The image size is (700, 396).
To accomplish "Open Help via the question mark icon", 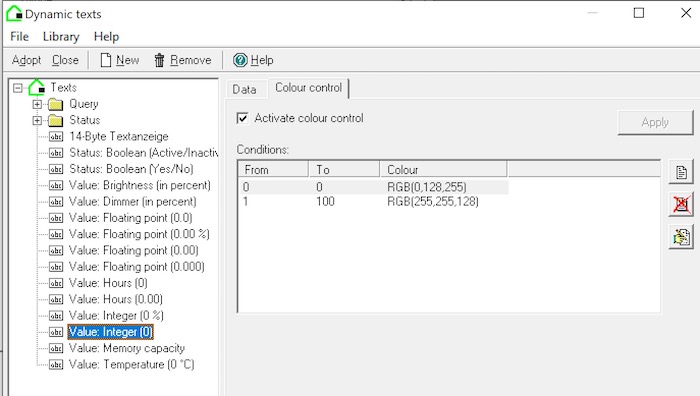I will pos(240,60).
